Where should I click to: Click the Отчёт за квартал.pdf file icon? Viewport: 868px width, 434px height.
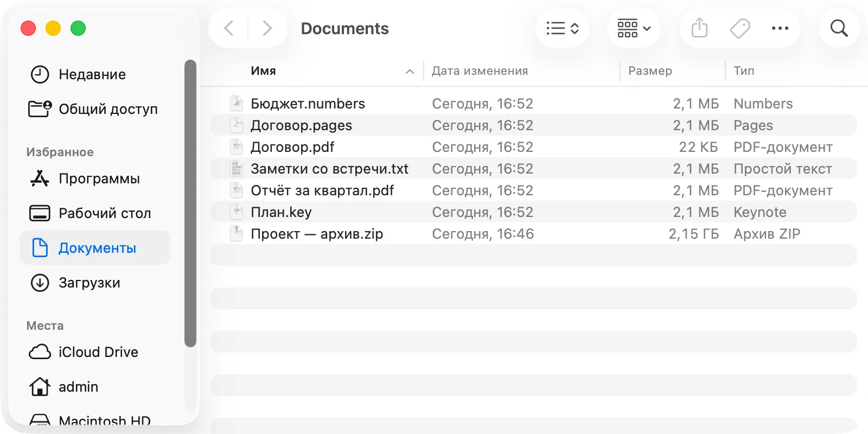(237, 190)
